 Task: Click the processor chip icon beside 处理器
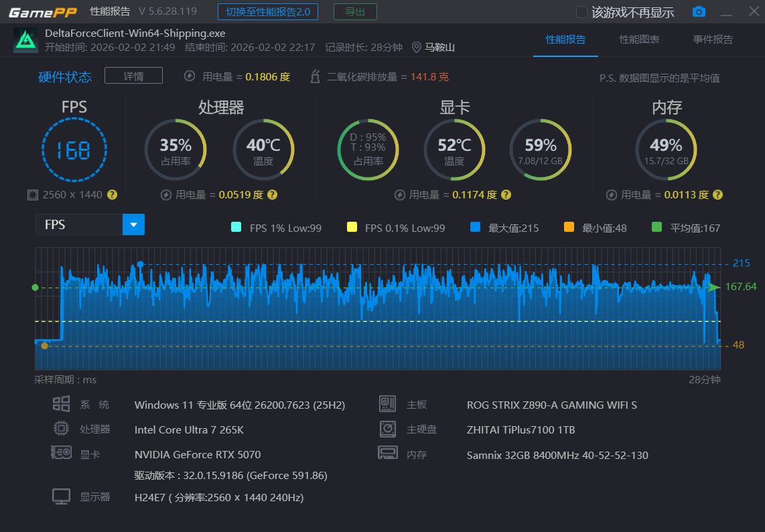61,429
